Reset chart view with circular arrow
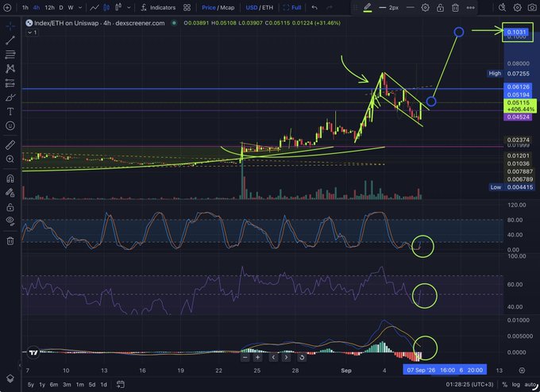The height and width of the screenshot is (392, 540). tap(301, 358)
